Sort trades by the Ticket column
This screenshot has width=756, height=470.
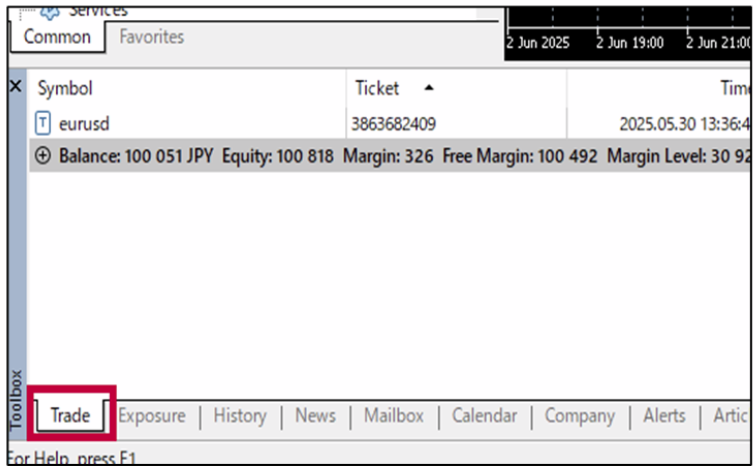tap(378, 88)
